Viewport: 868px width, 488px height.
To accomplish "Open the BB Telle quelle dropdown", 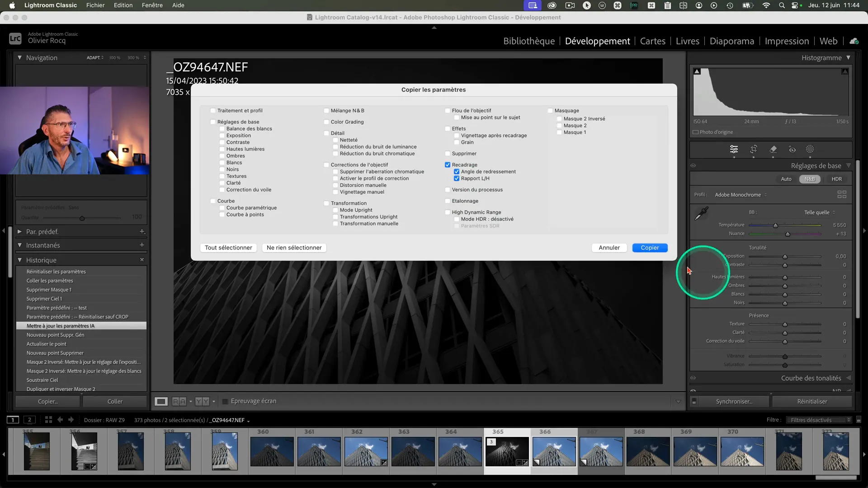I will [819, 212].
